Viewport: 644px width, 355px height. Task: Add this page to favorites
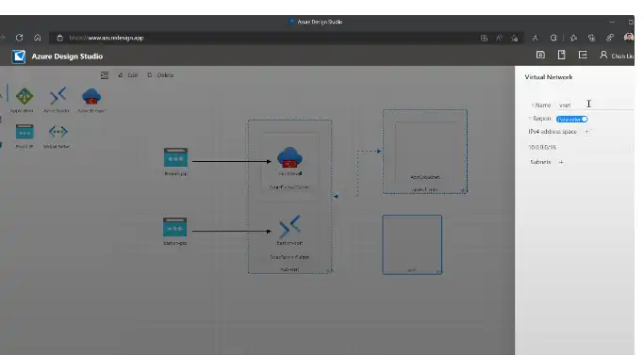click(x=514, y=38)
